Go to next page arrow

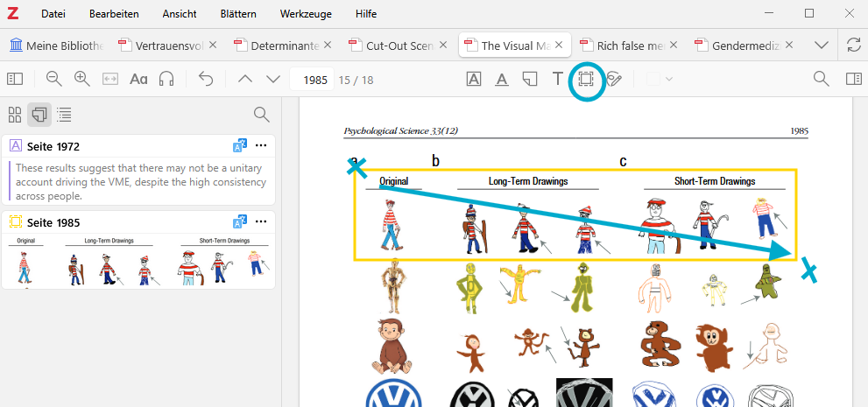click(273, 79)
